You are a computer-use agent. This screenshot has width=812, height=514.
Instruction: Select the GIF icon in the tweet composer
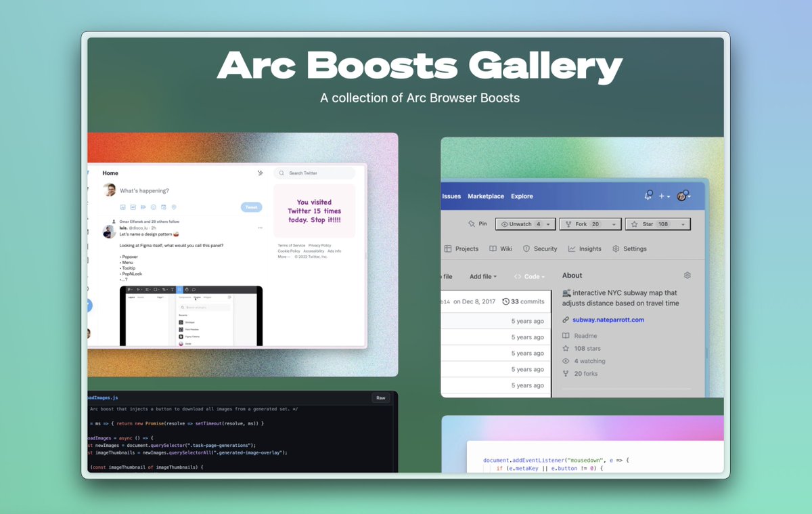pos(133,206)
